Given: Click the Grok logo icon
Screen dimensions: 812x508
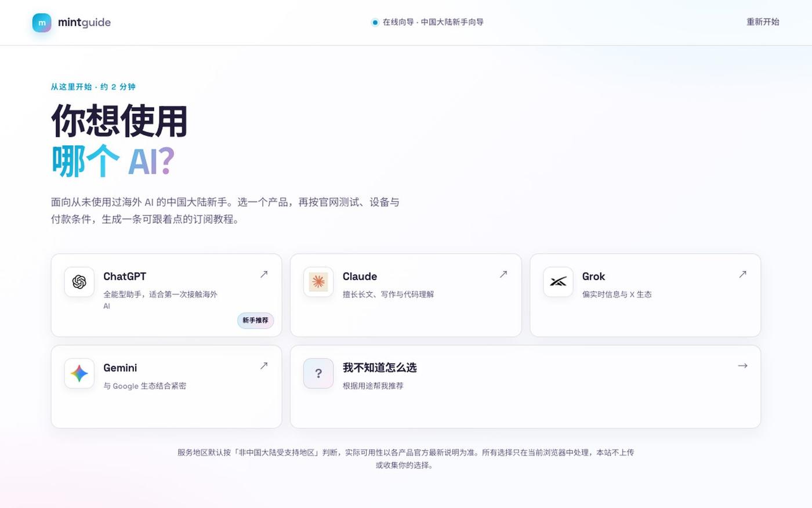Looking at the screenshot, I should [558, 282].
